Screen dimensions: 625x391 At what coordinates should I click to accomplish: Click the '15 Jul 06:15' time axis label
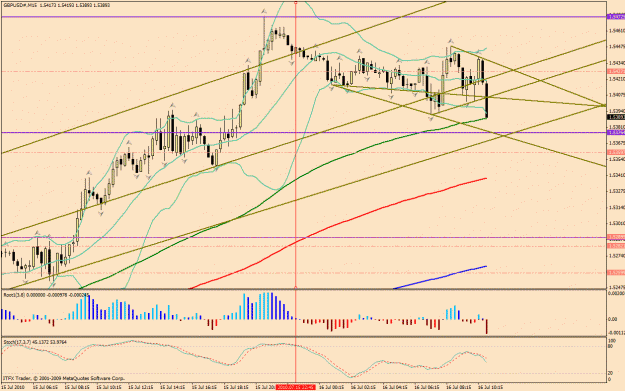45,387
